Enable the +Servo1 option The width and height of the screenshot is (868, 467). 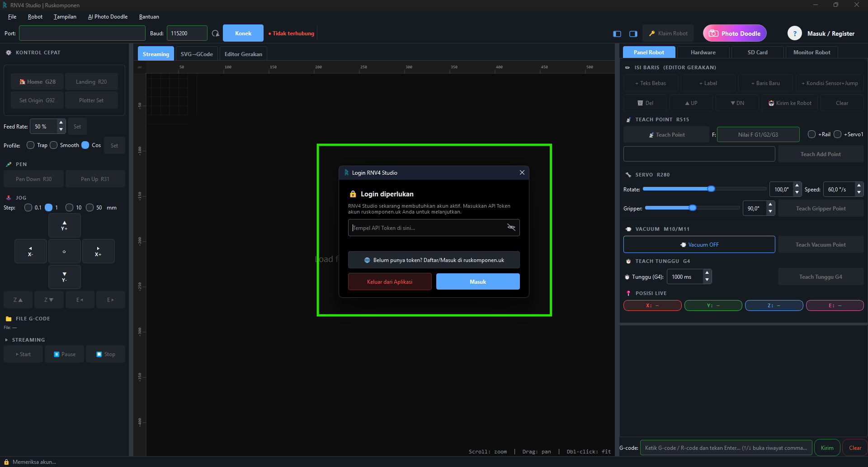coord(837,134)
